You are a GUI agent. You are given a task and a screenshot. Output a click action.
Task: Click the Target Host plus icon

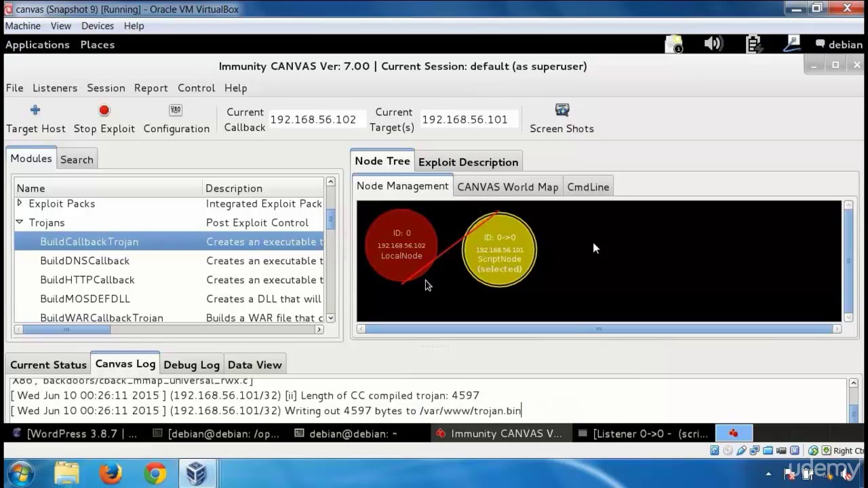point(35,110)
